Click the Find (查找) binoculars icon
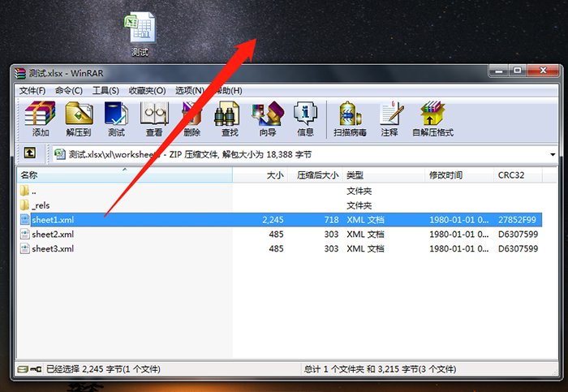 pos(230,118)
